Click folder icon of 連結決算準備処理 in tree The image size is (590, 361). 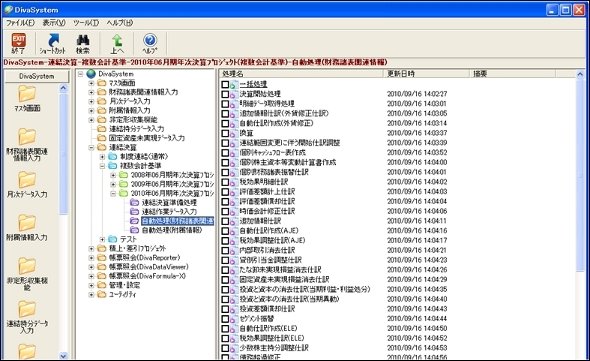click(134, 203)
